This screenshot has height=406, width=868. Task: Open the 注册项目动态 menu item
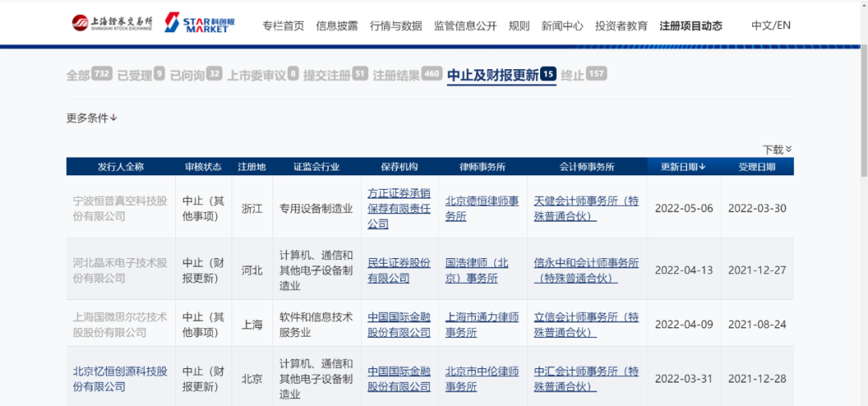pyautogui.click(x=690, y=26)
